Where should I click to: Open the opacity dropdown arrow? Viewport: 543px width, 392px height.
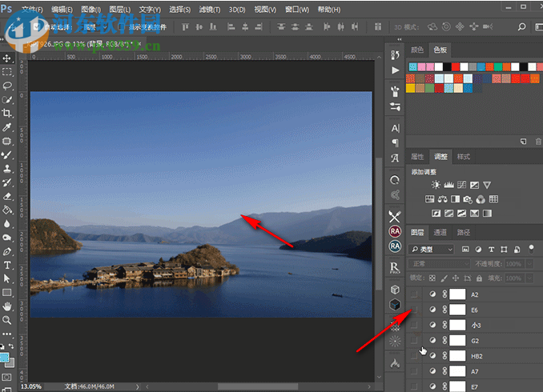pyautogui.click(x=530, y=264)
